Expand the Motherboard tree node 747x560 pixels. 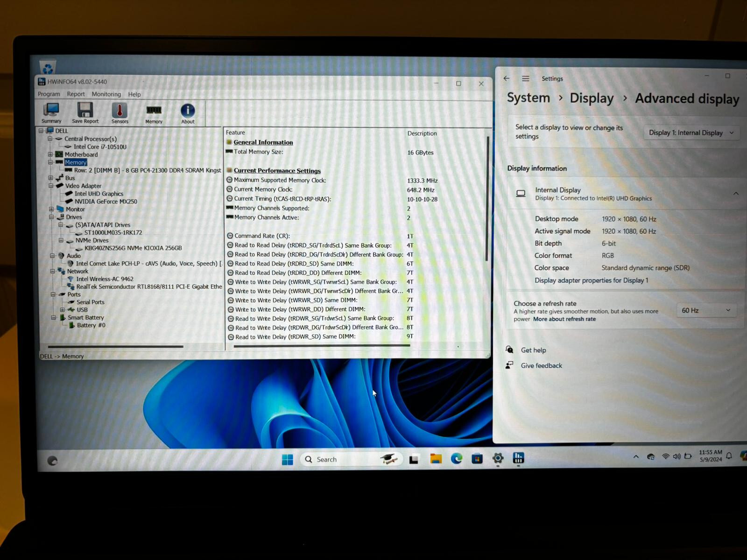[x=50, y=154]
